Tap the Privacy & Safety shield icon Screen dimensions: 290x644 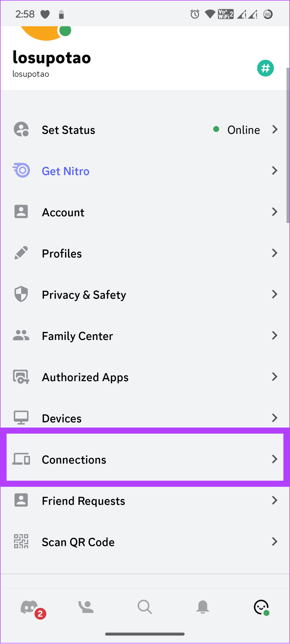(21, 294)
